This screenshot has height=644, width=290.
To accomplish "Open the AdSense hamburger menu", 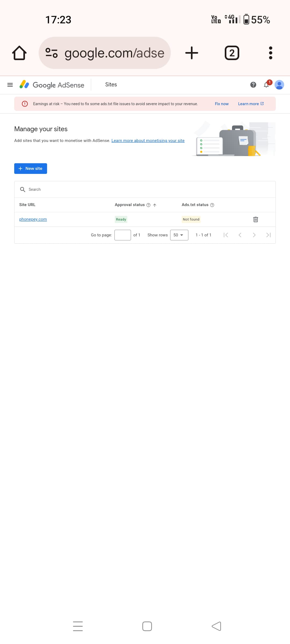I will pos(10,85).
